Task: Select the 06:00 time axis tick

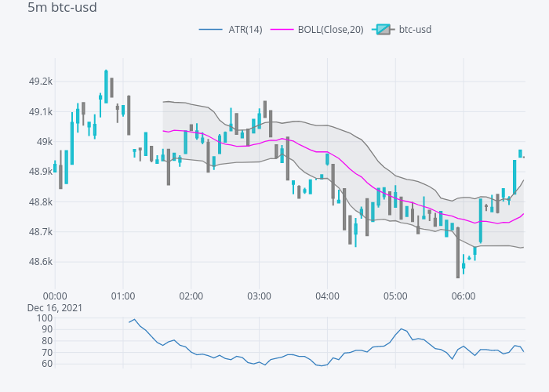Action: click(464, 296)
